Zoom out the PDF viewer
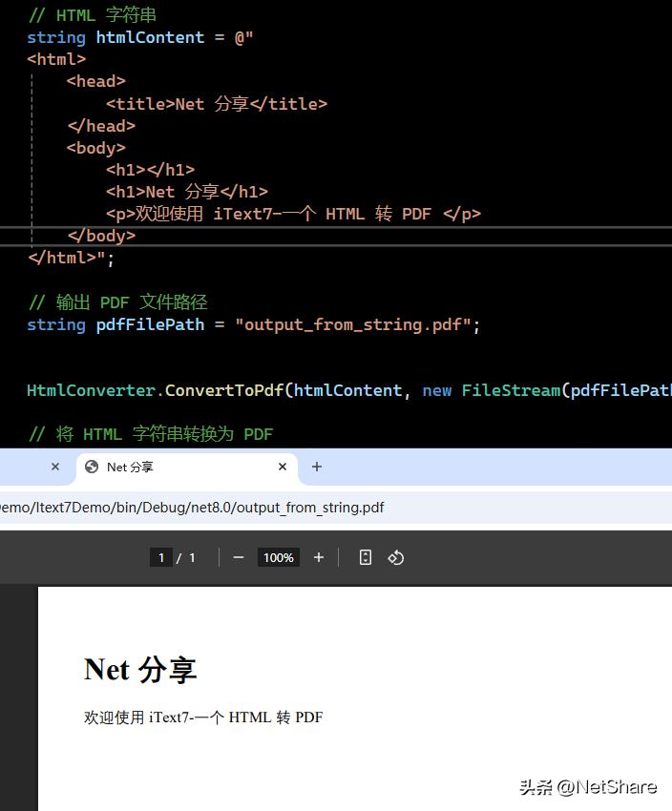 [x=238, y=557]
